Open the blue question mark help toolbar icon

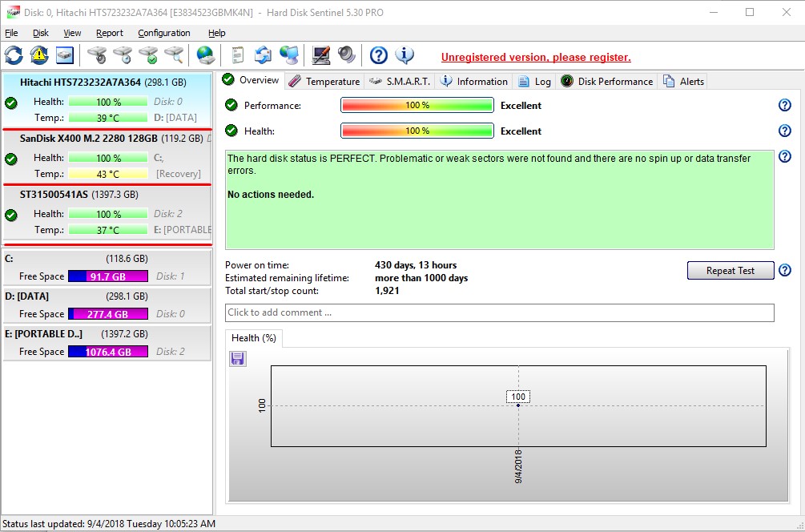[379, 54]
